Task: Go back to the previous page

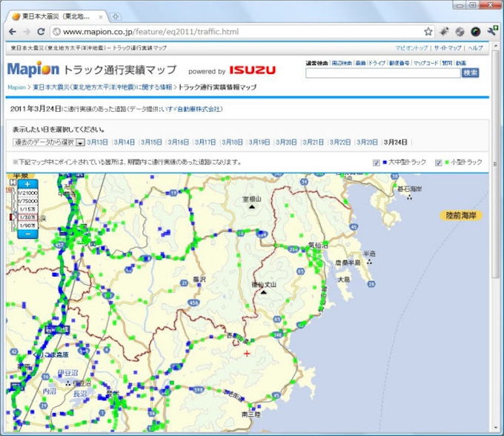Action: click(13, 31)
